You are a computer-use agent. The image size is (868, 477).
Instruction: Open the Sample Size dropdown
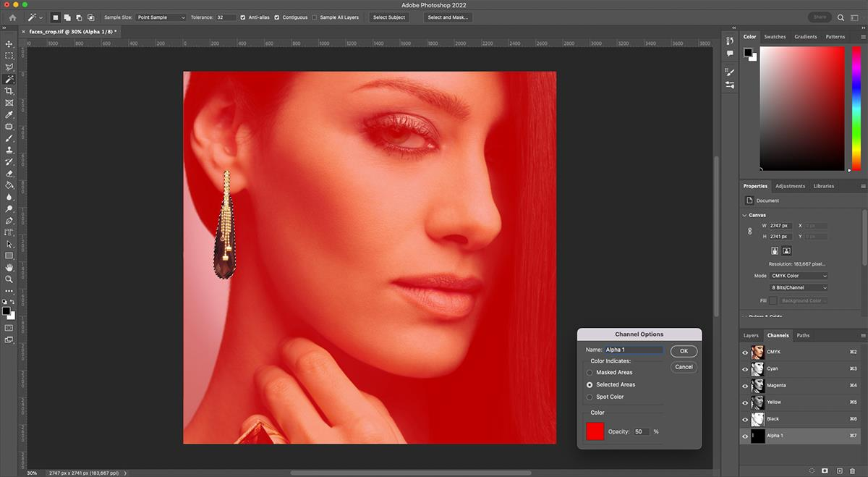161,17
